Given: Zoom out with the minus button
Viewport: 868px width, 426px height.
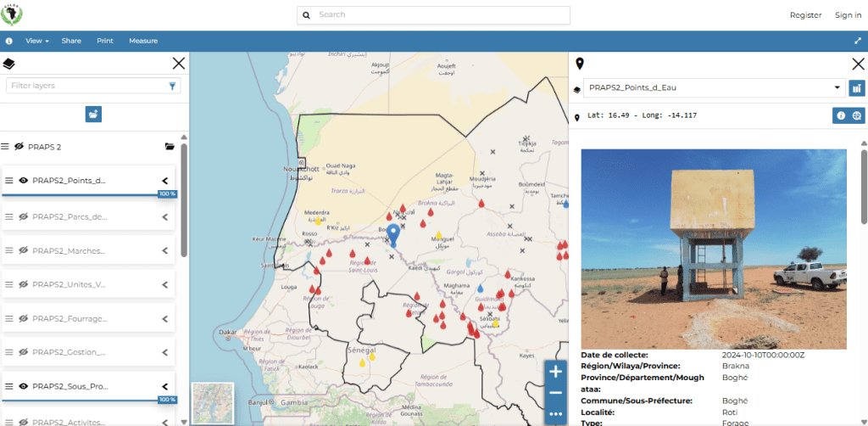Looking at the screenshot, I should click(x=555, y=393).
